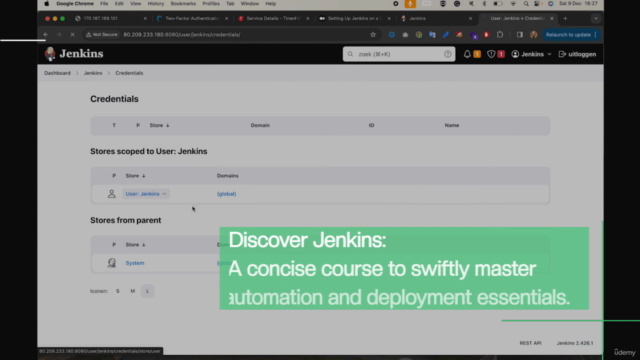The width and height of the screenshot is (640, 360).
Task: Bookmark this page with the star icon
Action: coord(373,35)
